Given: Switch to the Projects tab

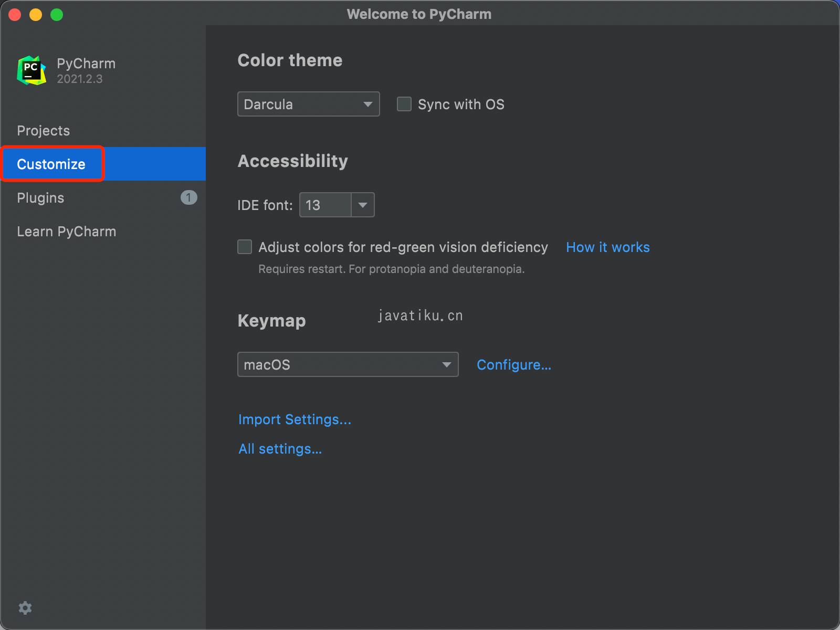Looking at the screenshot, I should point(103,130).
